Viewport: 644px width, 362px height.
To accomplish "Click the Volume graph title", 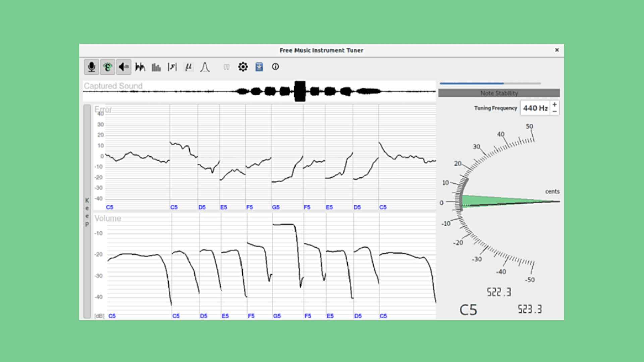I will pos(108,218).
